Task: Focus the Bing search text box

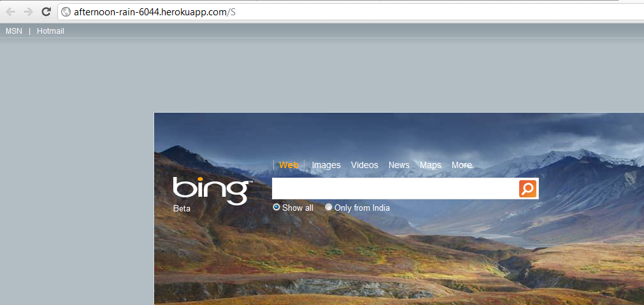Action: click(395, 188)
